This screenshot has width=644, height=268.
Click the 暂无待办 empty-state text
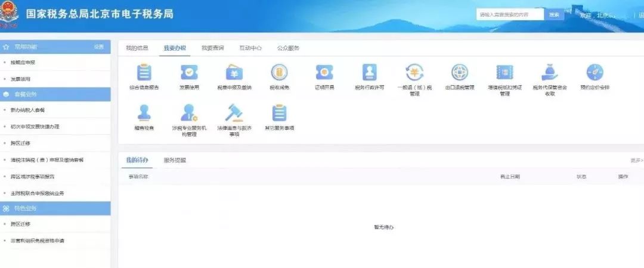383,227
